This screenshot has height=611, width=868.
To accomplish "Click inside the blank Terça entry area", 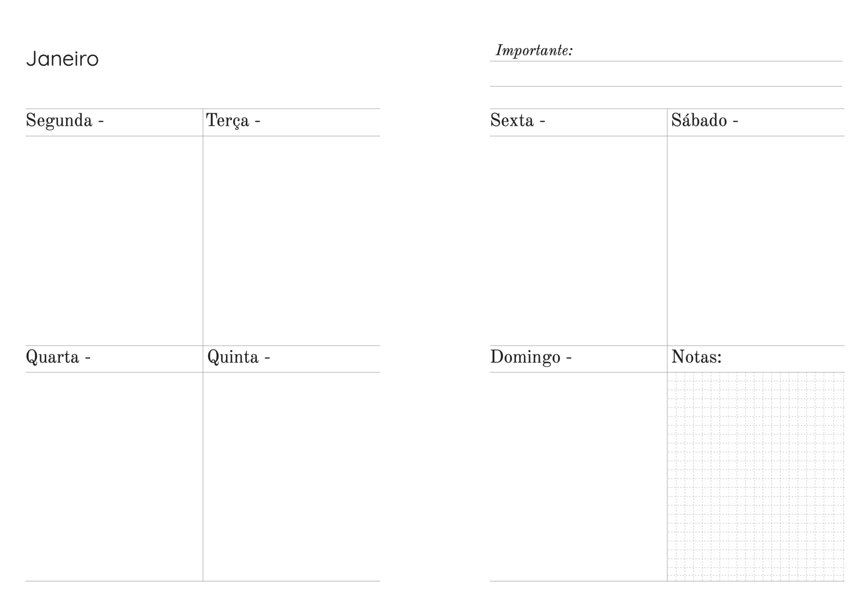I will pyautogui.click(x=292, y=240).
